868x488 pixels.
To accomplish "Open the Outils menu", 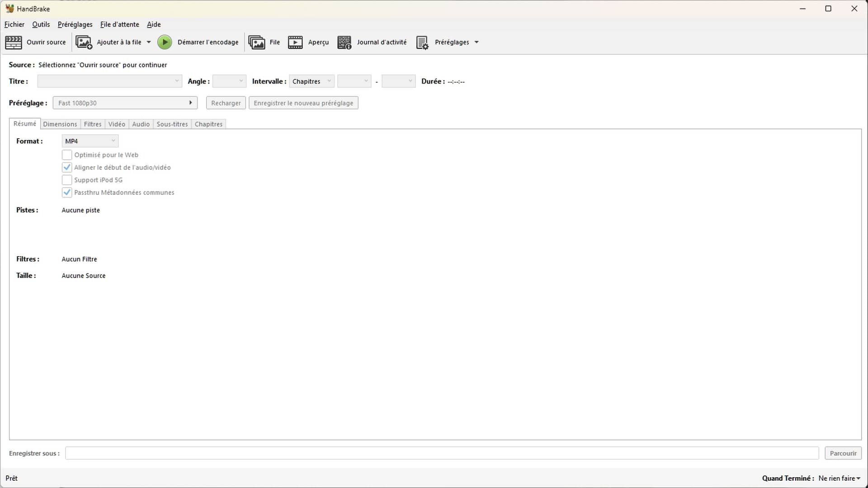I will tap(41, 24).
